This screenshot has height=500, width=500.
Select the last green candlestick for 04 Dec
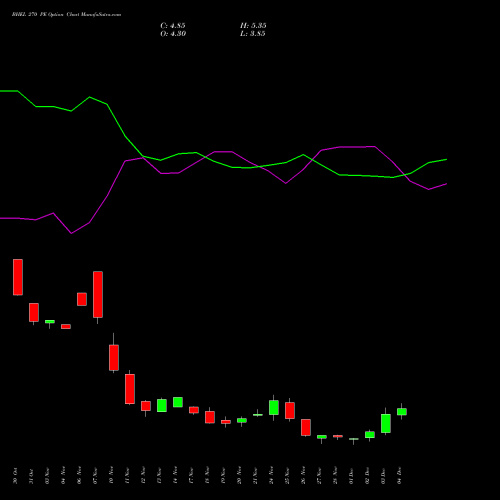[x=402, y=412]
